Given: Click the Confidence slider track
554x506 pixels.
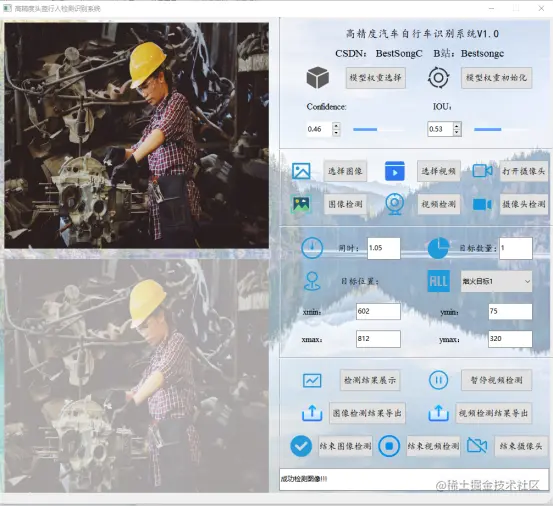Looking at the screenshot, I should (x=378, y=129).
